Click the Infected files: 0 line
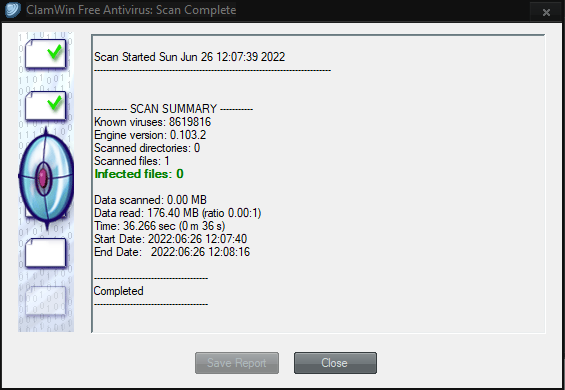565x390 pixels. pos(139,174)
